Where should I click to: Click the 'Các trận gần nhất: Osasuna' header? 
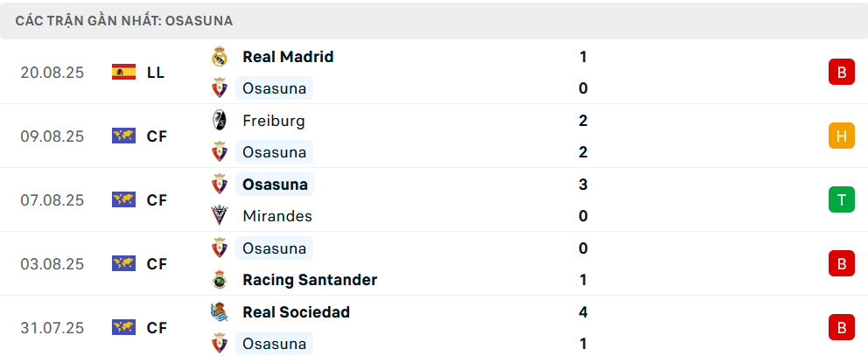(124, 20)
